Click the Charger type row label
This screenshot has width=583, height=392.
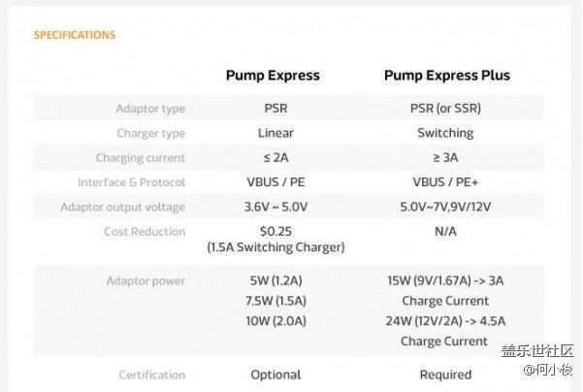150,133
